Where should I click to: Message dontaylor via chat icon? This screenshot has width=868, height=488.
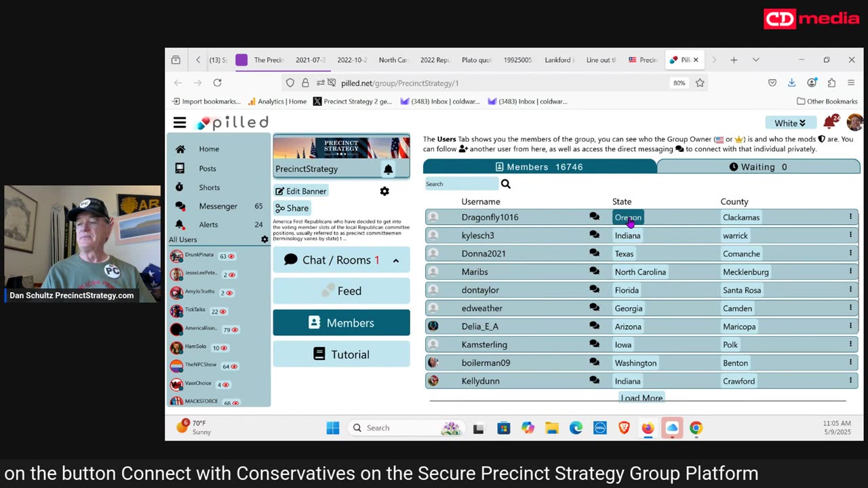594,290
